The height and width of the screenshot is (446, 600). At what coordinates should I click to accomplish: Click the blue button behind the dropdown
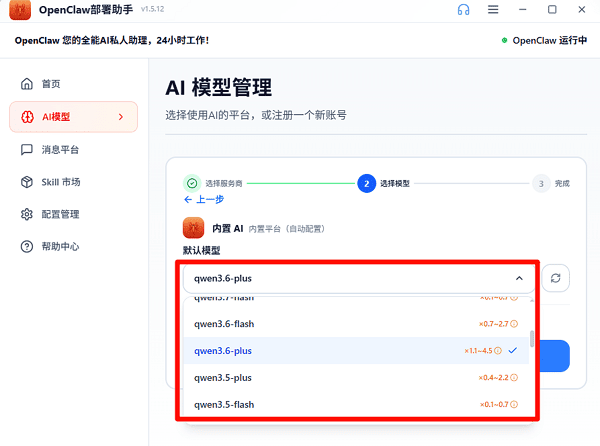coord(555,356)
